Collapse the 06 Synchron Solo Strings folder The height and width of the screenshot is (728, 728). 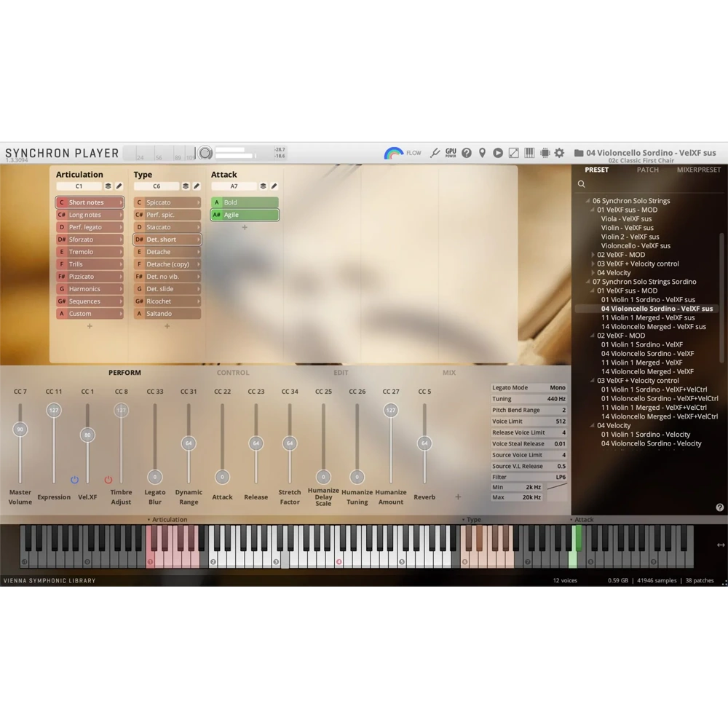tap(587, 201)
